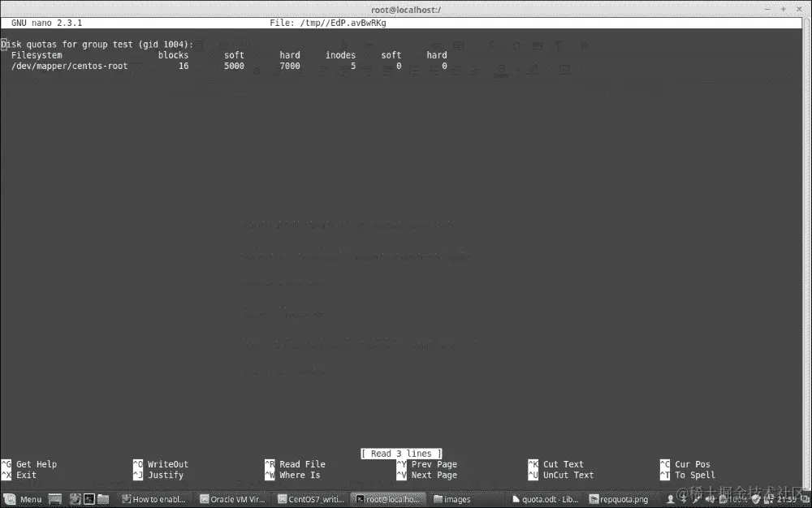Image resolution: width=812 pixels, height=508 pixels.
Task: Click the ^J Justify shortcut label
Action: coord(158,475)
